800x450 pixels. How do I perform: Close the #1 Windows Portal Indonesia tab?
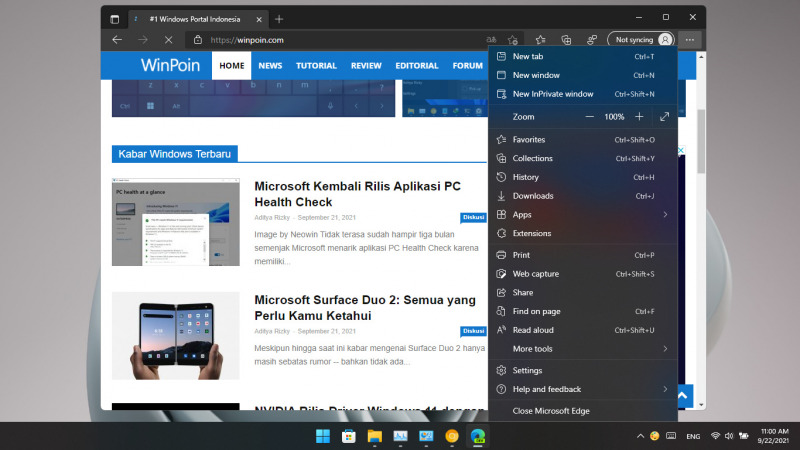click(x=259, y=19)
